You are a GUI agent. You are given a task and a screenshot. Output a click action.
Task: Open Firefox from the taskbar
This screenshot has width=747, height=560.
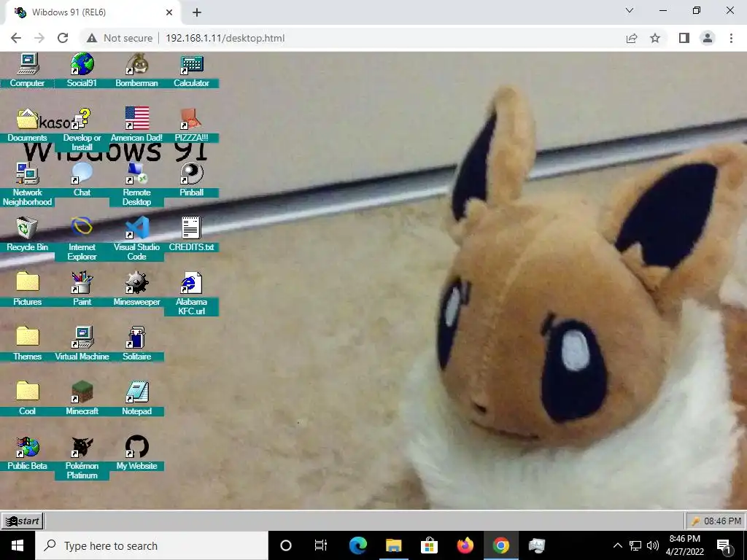(465, 545)
